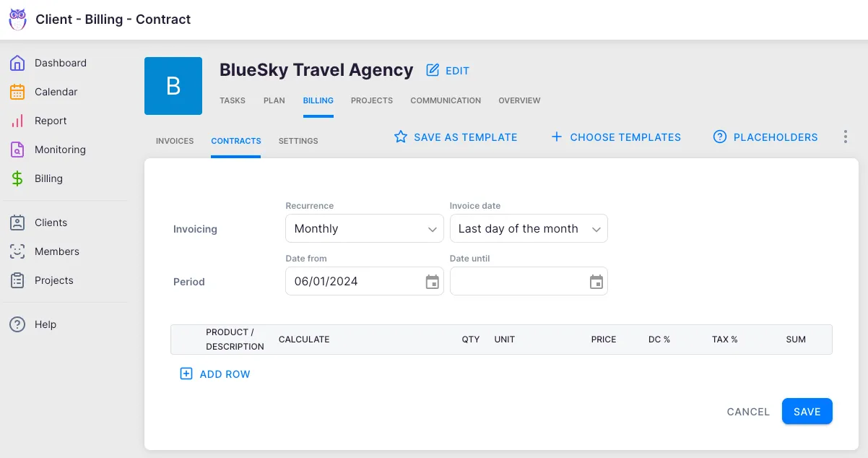
Task: Open the Members sidebar icon
Action: click(x=17, y=251)
